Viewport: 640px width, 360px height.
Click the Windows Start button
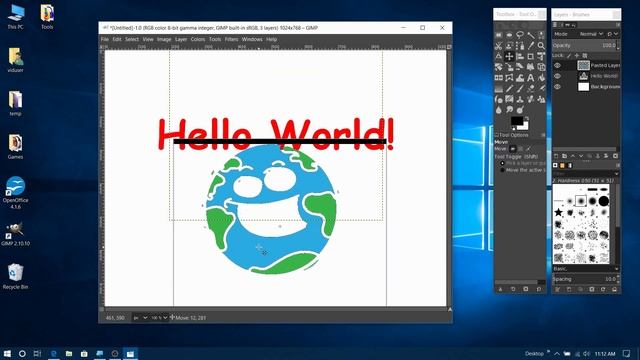7,353
